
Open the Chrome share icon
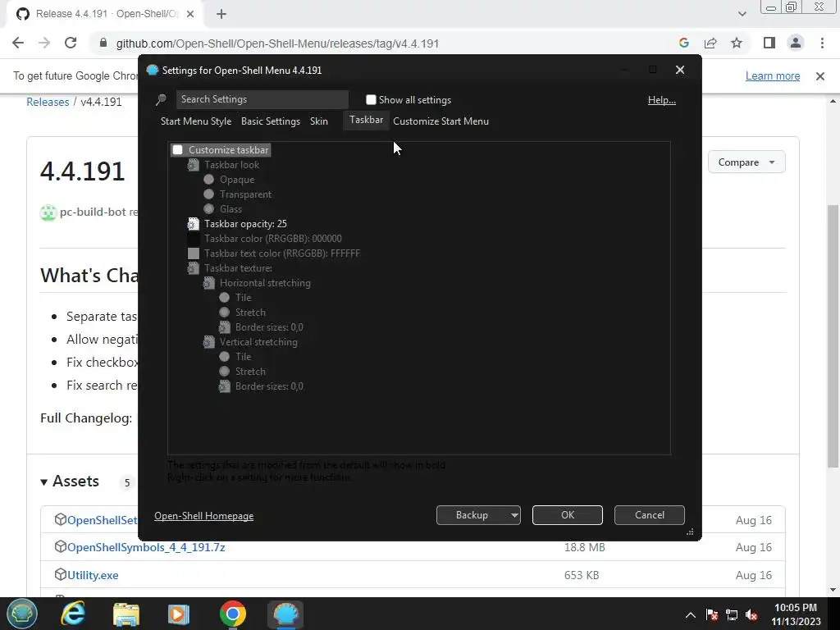tap(710, 43)
